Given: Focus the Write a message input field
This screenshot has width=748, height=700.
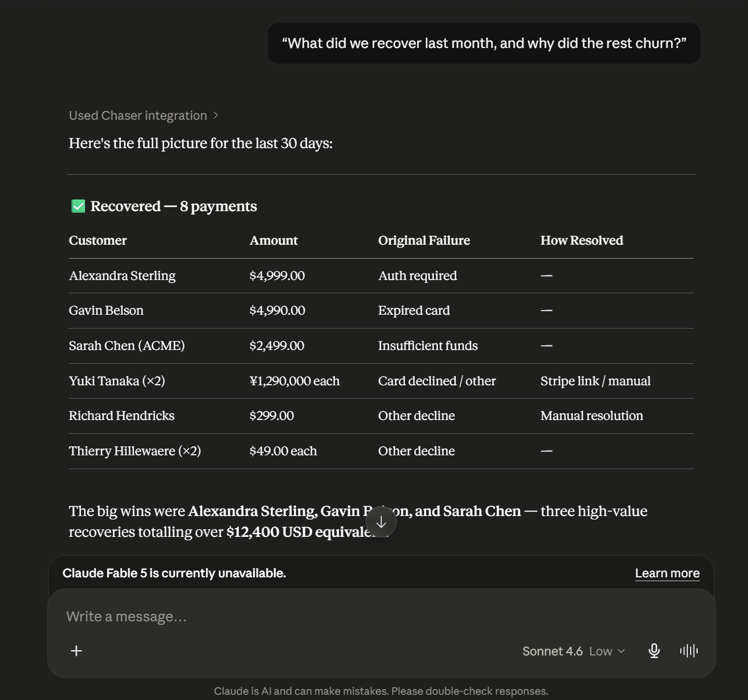Looking at the screenshot, I should click(x=382, y=617).
